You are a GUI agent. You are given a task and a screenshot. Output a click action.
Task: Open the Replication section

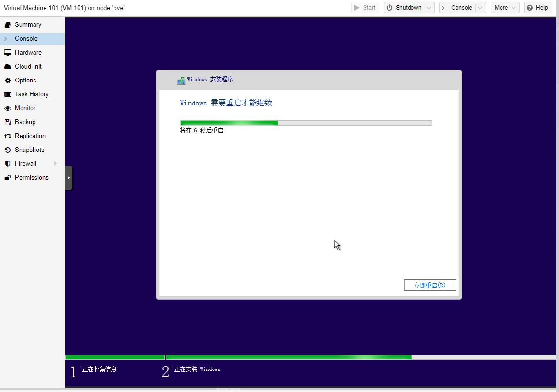(32, 136)
